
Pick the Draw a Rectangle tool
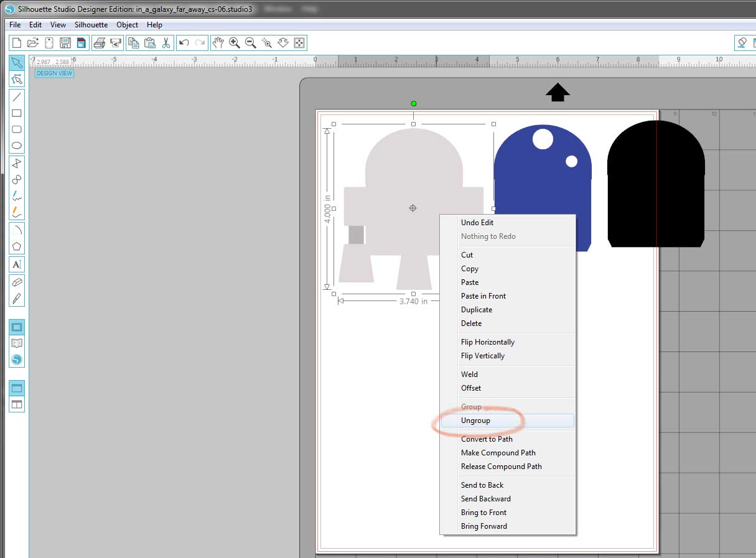[x=17, y=113]
